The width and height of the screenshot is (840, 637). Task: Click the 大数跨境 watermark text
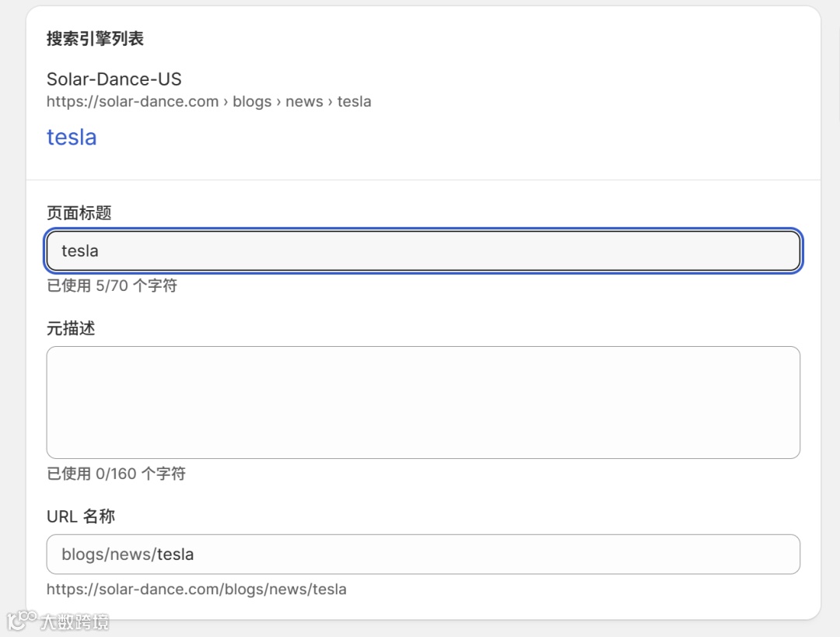(75, 622)
